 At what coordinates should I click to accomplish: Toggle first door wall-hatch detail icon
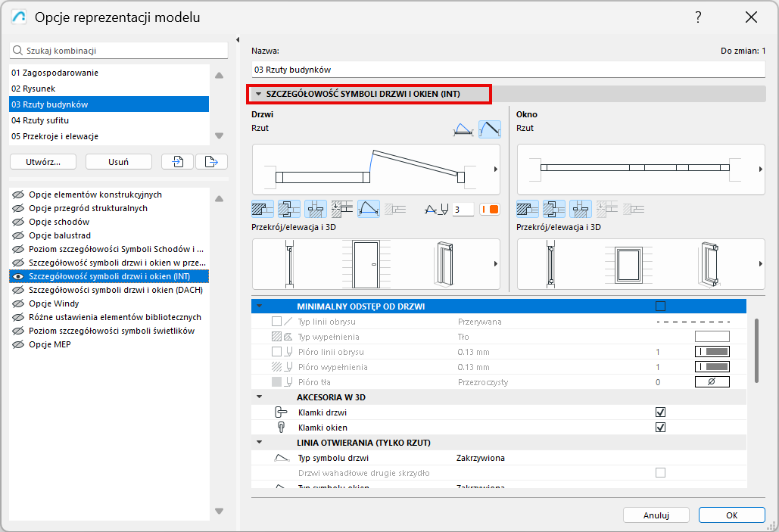coord(263,209)
